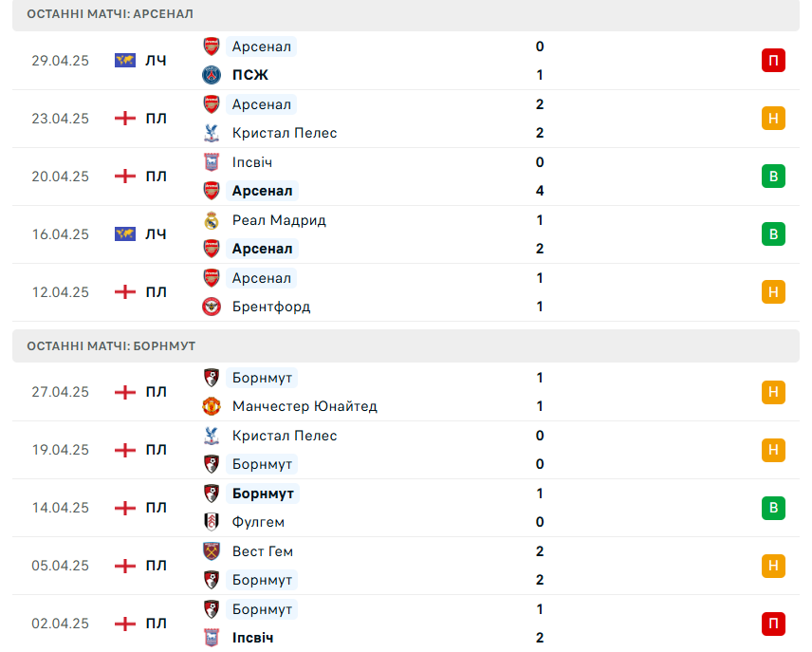Click the Manchester United crest icon
The width and height of the screenshot is (812, 652).
coord(212,406)
